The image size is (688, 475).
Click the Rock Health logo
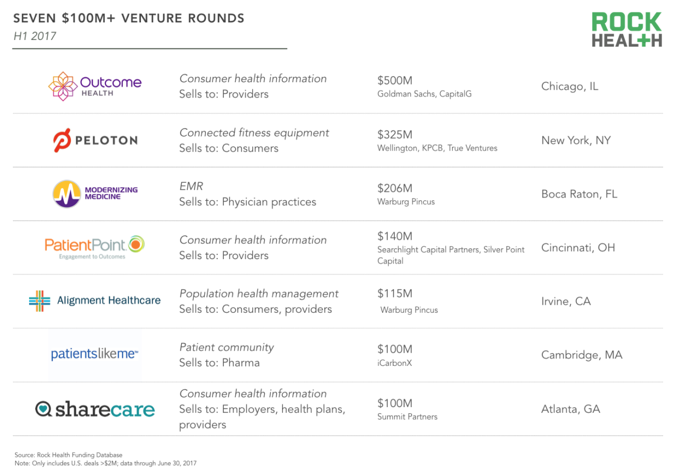[x=627, y=29]
